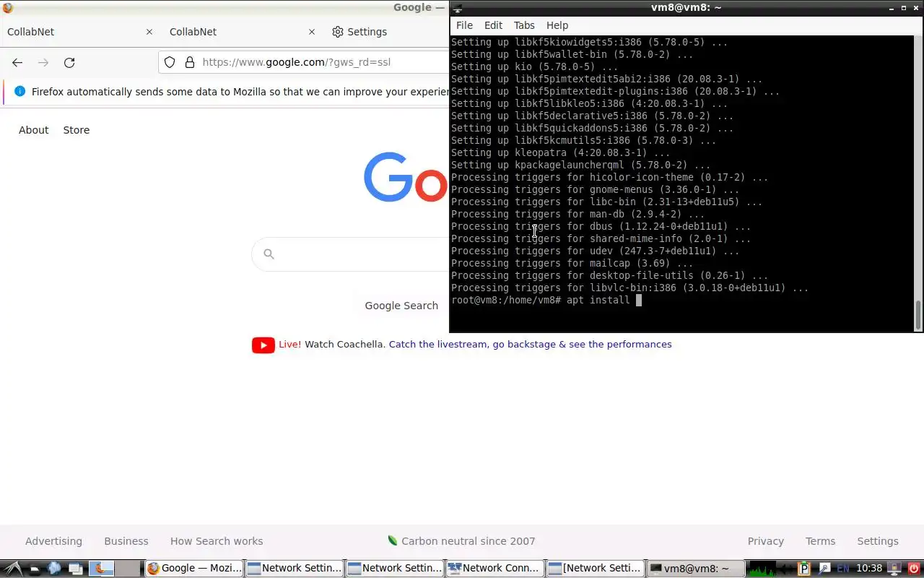Reload the Google page
Screen dimensions: 924x578
(x=69, y=62)
